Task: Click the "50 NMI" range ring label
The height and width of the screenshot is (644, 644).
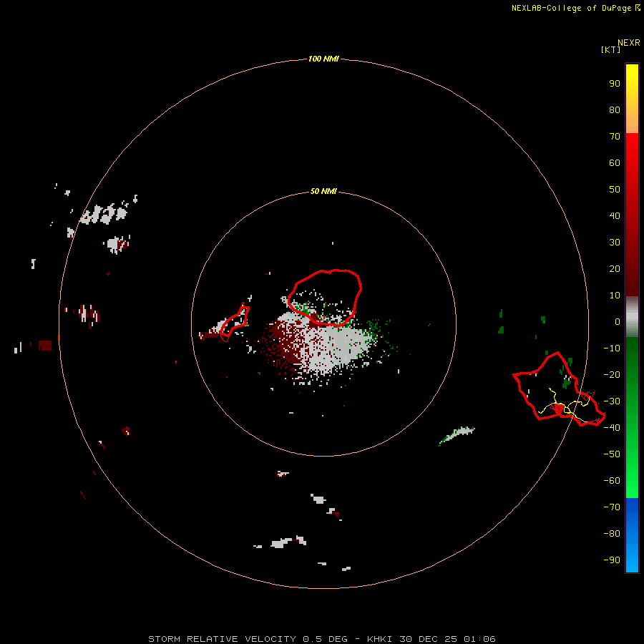Action: (x=323, y=191)
